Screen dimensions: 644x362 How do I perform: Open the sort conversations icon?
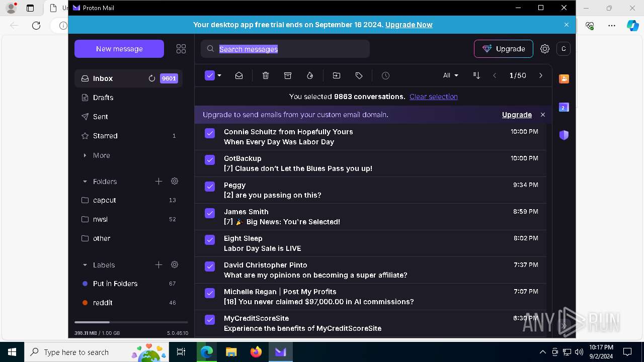pos(476,75)
